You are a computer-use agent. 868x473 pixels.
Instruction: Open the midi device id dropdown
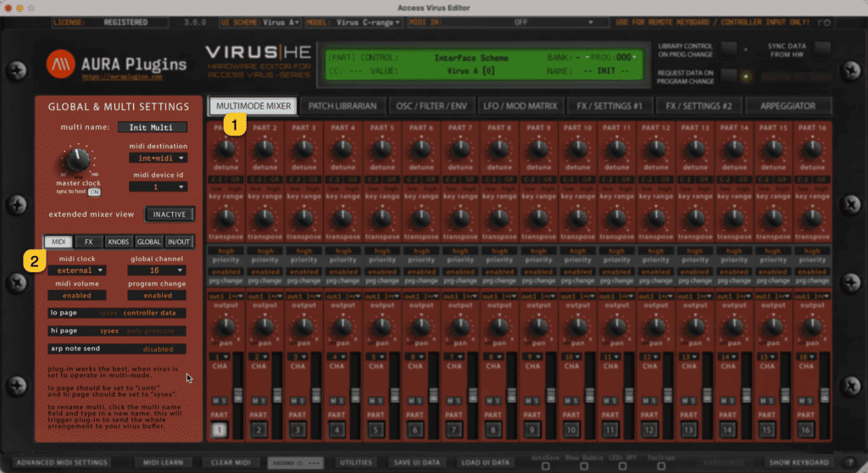pos(158,187)
